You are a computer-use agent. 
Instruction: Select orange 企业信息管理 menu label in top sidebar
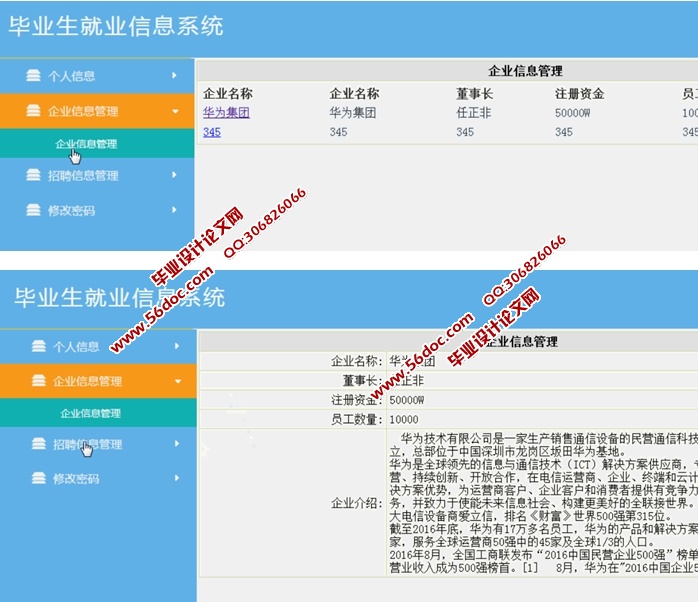[x=83, y=111]
